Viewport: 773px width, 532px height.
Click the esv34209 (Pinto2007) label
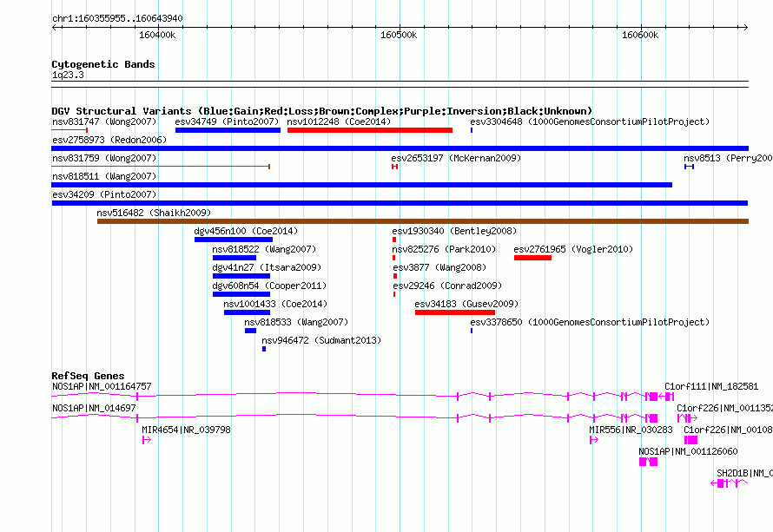(104, 194)
